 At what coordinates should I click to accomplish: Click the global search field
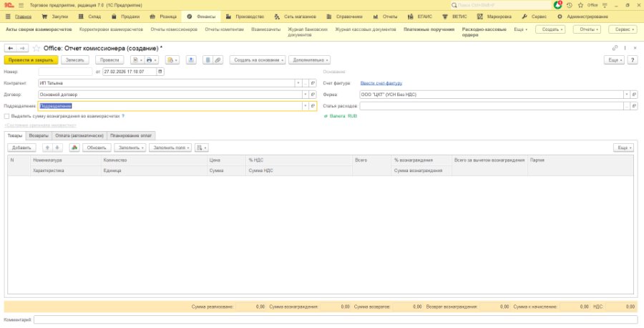coord(501,5)
